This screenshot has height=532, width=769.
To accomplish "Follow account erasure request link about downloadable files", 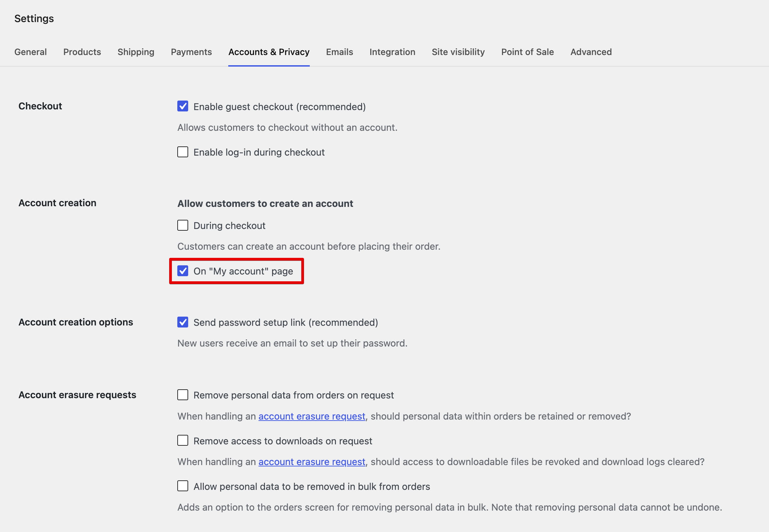I will click(x=312, y=462).
